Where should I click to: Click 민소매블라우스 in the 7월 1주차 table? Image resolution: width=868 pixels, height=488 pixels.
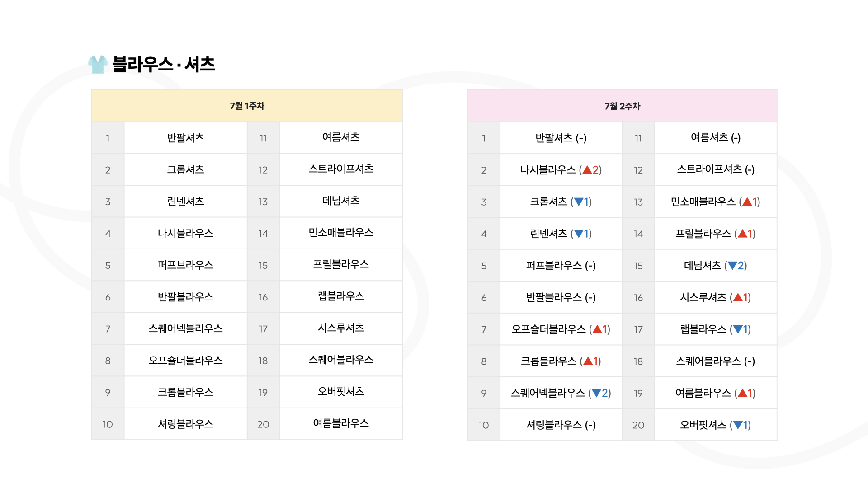tap(341, 232)
